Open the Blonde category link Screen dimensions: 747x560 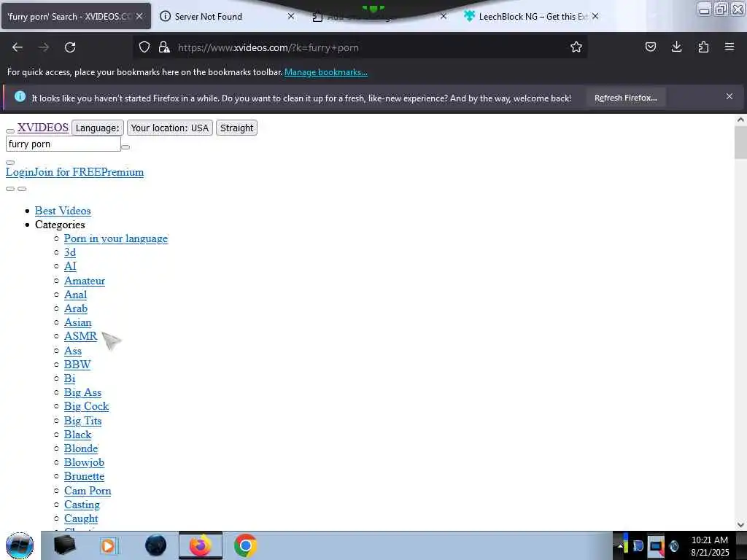(x=81, y=448)
